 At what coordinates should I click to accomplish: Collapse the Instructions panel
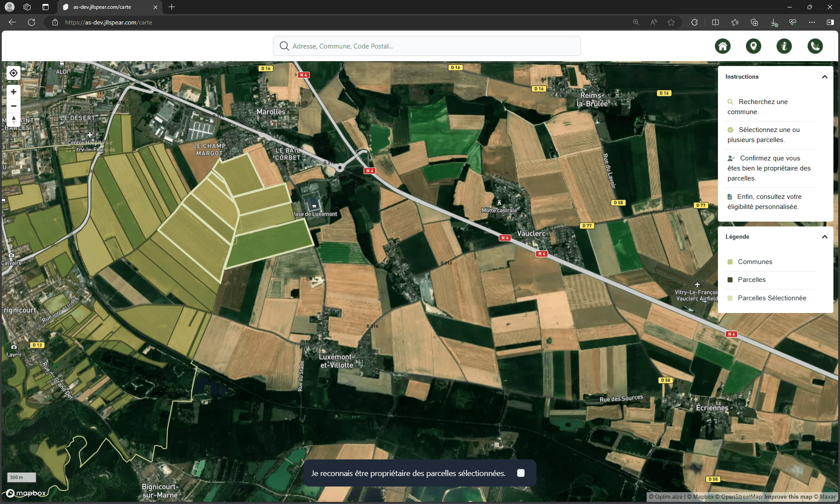[x=824, y=76]
